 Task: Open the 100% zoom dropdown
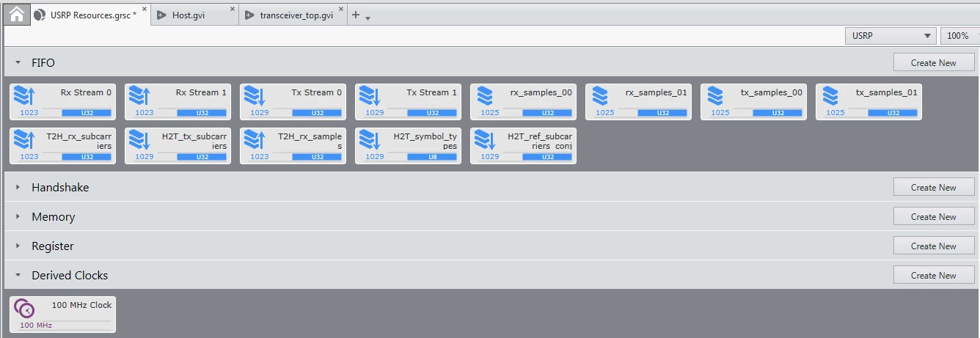(959, 36)
